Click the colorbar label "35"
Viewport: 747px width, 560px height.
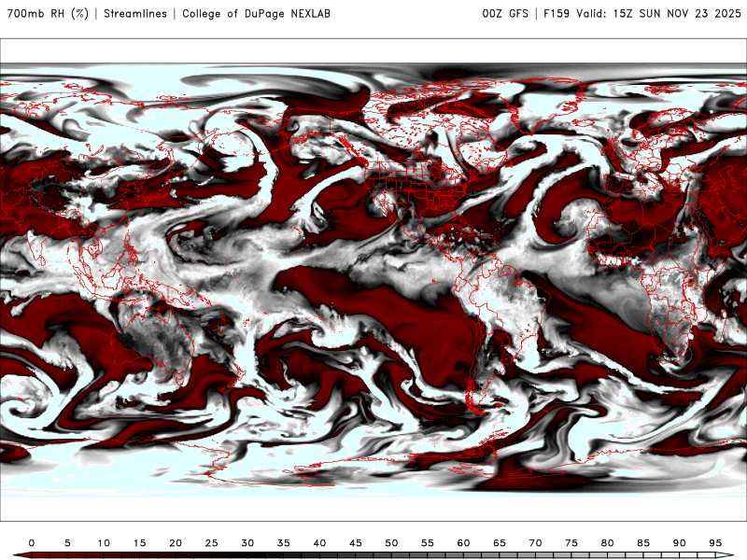point(284,543)
